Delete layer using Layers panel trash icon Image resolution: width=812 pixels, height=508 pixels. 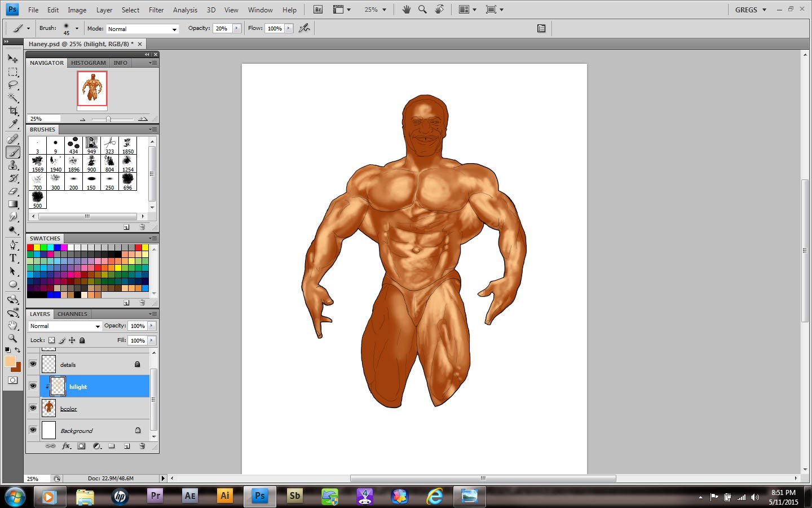pos(142,446)
